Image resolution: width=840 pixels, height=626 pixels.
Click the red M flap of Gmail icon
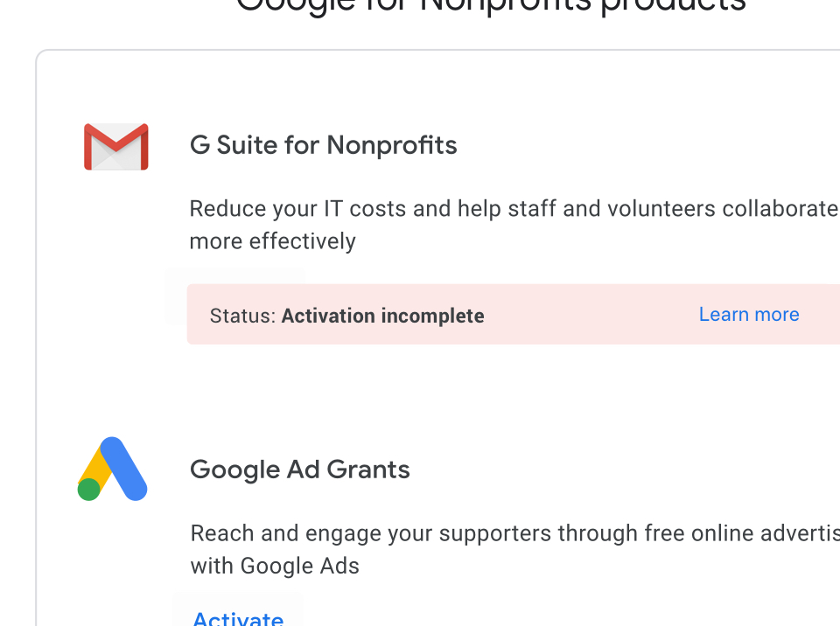(x=115, y=138)
